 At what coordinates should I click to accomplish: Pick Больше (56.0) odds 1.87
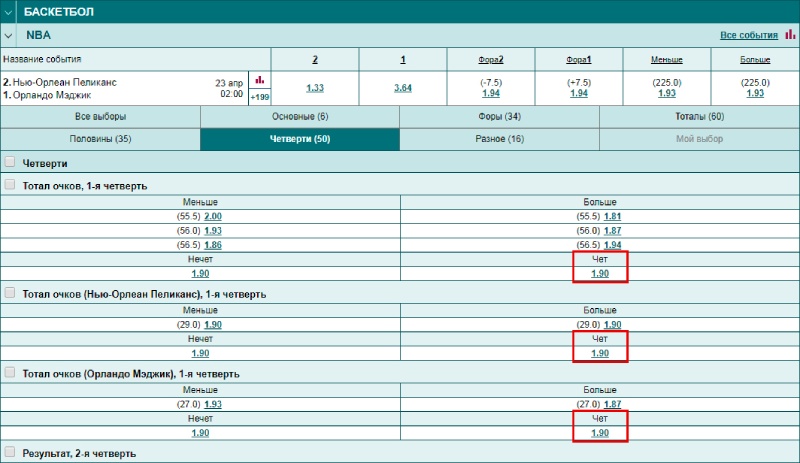coord(612,231)
